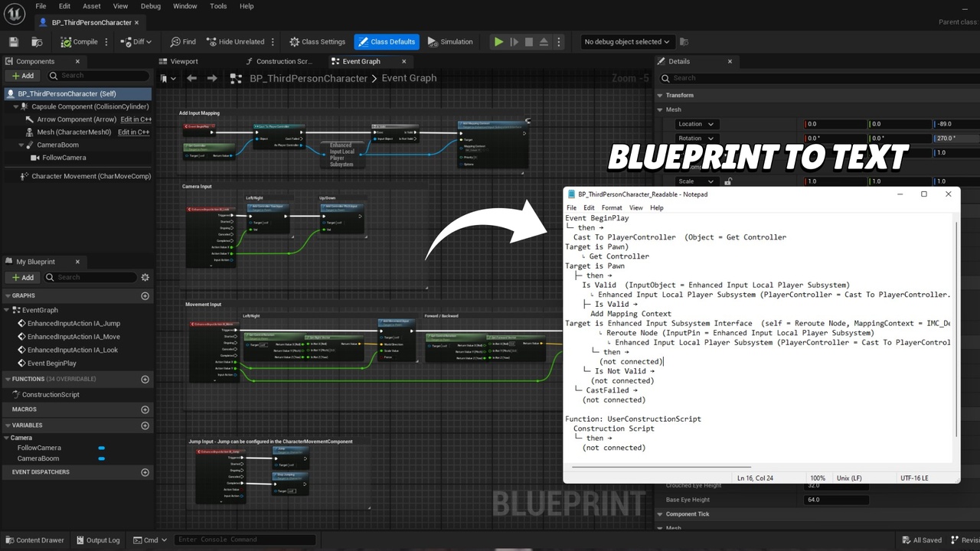Toggle FollowCamera variable visibility pill

[x=102, y=448]
